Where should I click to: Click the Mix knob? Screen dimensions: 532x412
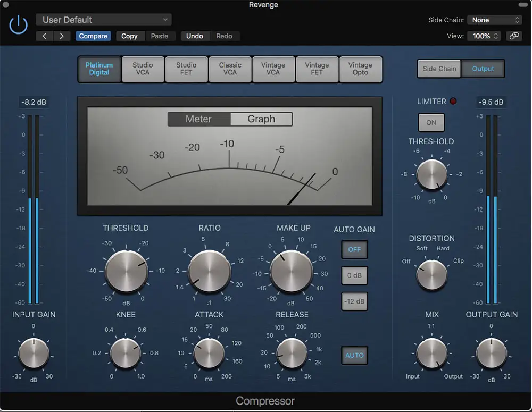[431, 354]
